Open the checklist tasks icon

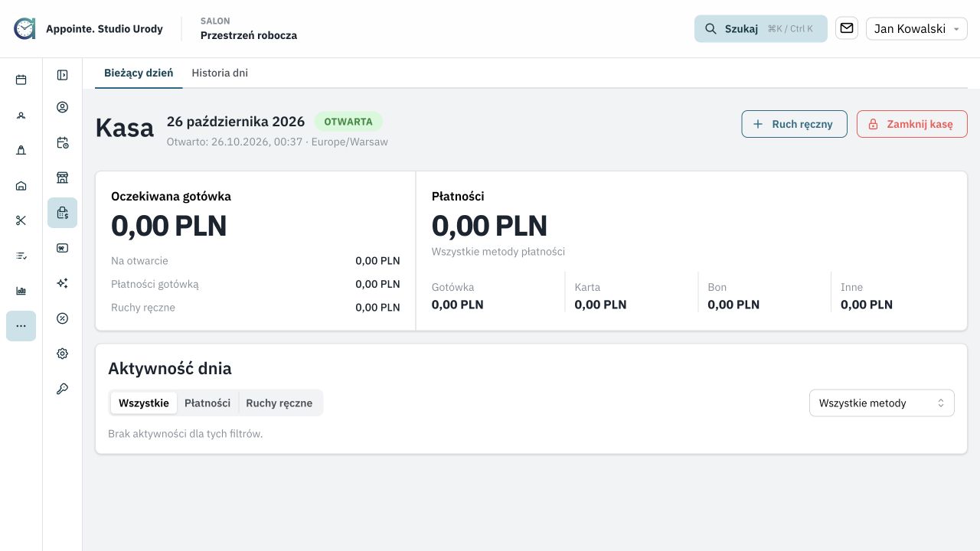coord(21,256)
